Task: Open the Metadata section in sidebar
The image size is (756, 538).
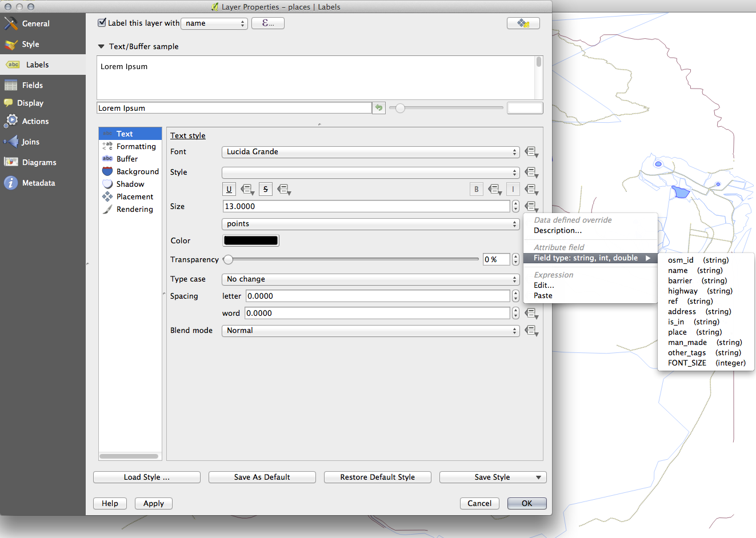Action: (x=38, y=183)
